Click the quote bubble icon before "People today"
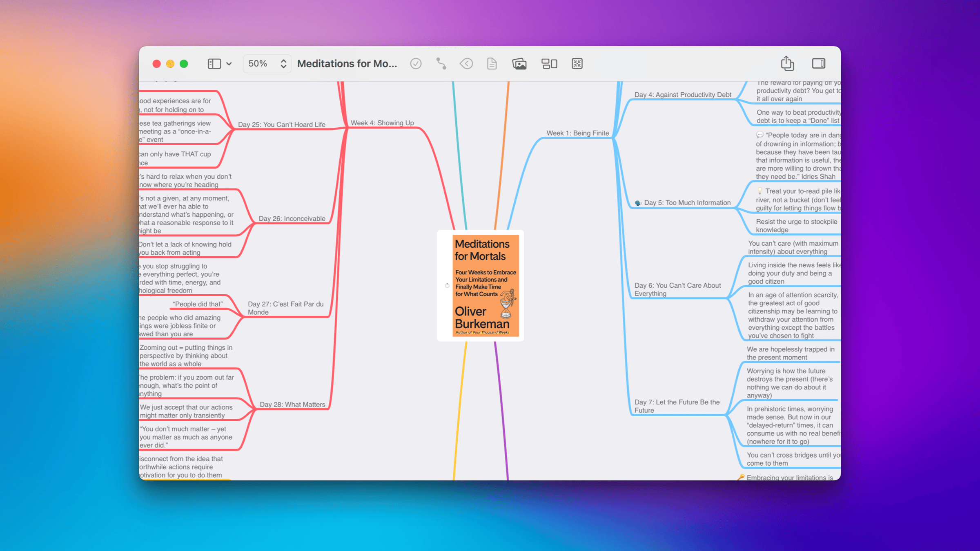The height and width of the screenshot is (551, 980). click(759, 135)
